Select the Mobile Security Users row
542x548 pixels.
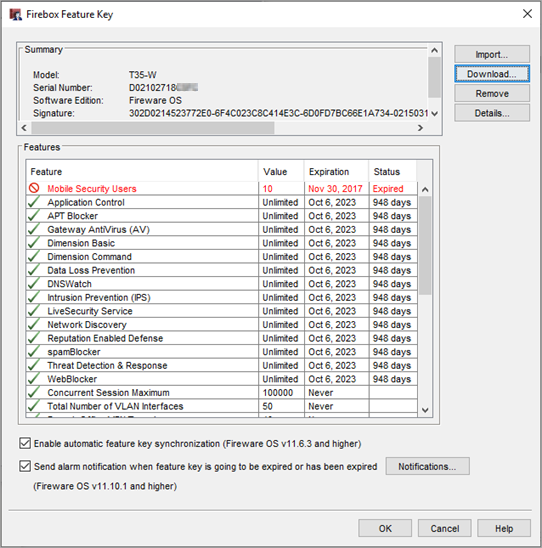pyautogui.click(x=222, y=188)
